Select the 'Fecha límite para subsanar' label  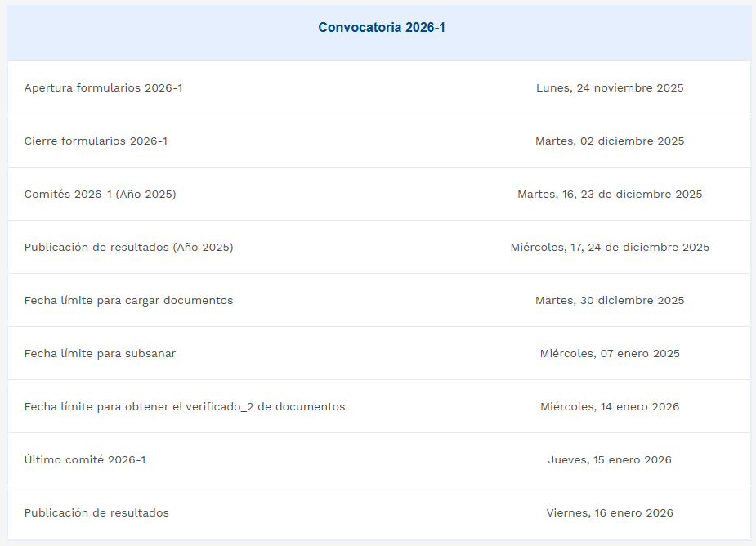coord(100,353)
